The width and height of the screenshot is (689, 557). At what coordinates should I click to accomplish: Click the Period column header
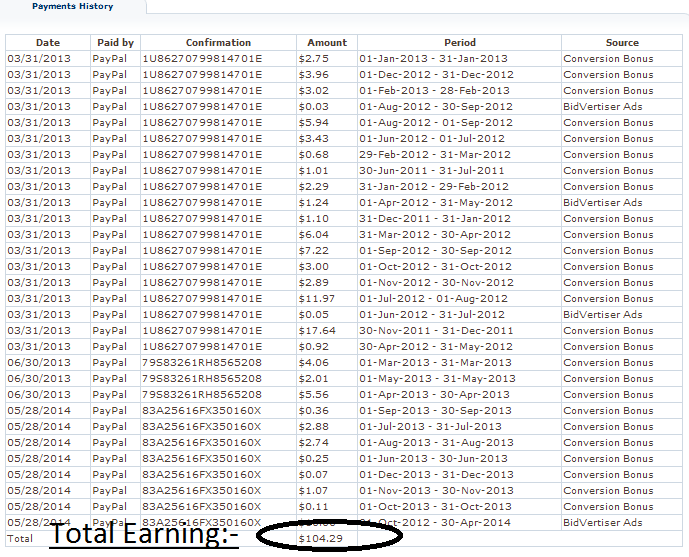(460, 43)
